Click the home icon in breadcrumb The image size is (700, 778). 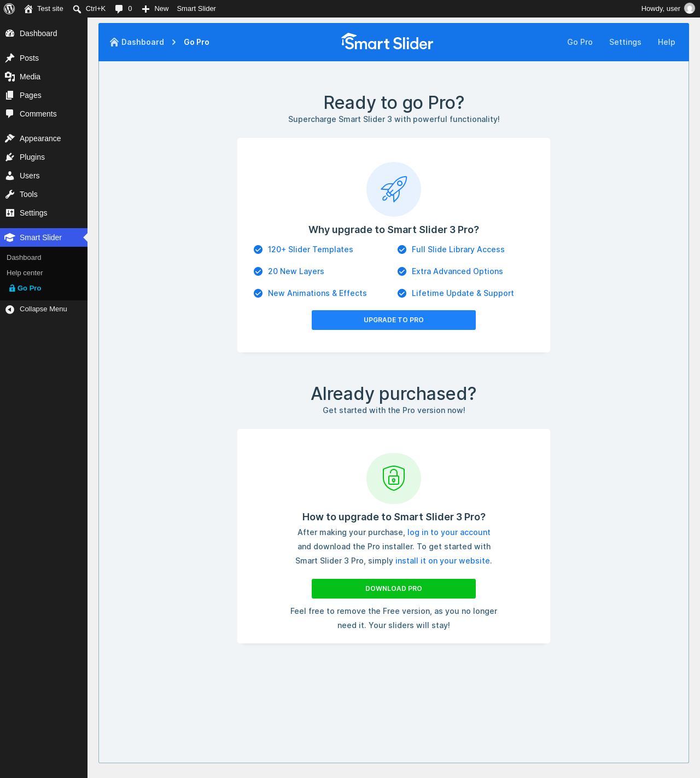click(114, 42)
